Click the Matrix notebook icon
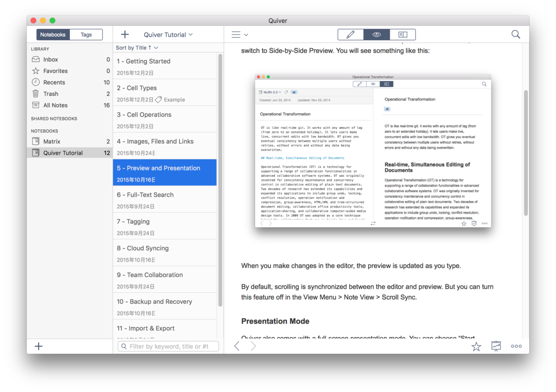 (x=36, y=141)
